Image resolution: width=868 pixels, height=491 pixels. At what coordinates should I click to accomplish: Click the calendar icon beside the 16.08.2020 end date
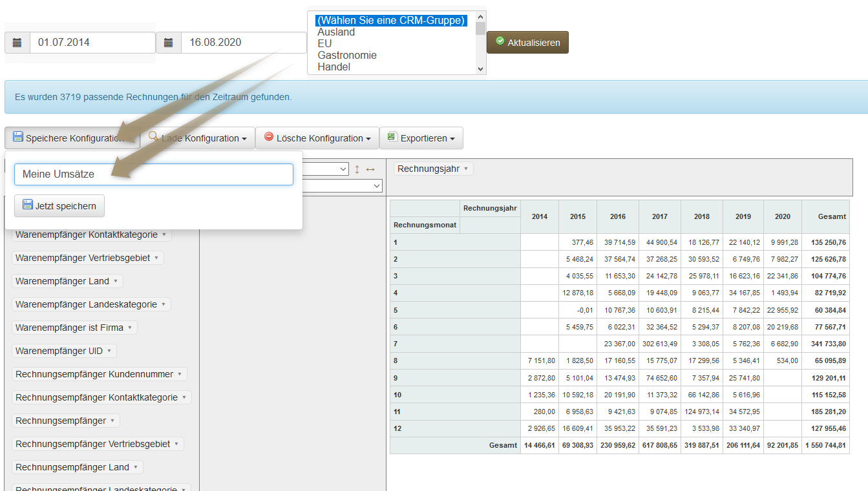[x=169, y=43]
